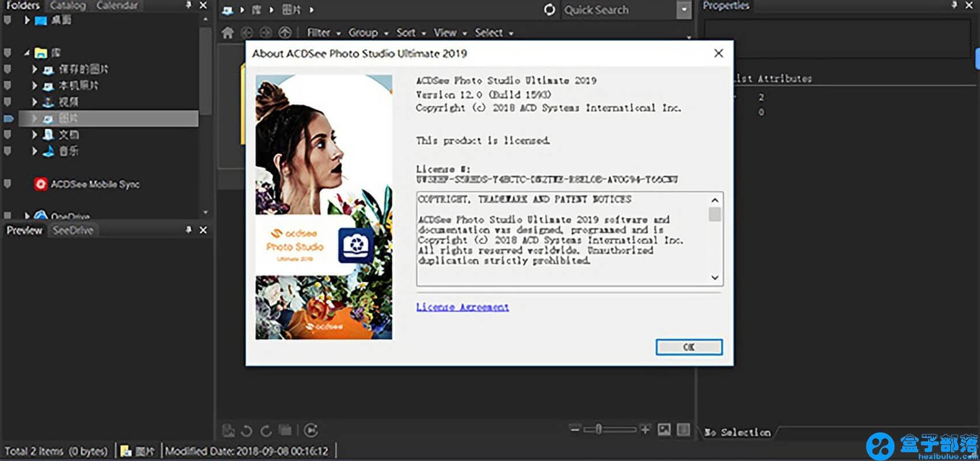This screenshot has height=461, width=980.
Task: Click the Slideshow play icon in bottom toolbar
Action: click(x=311, y=430)
